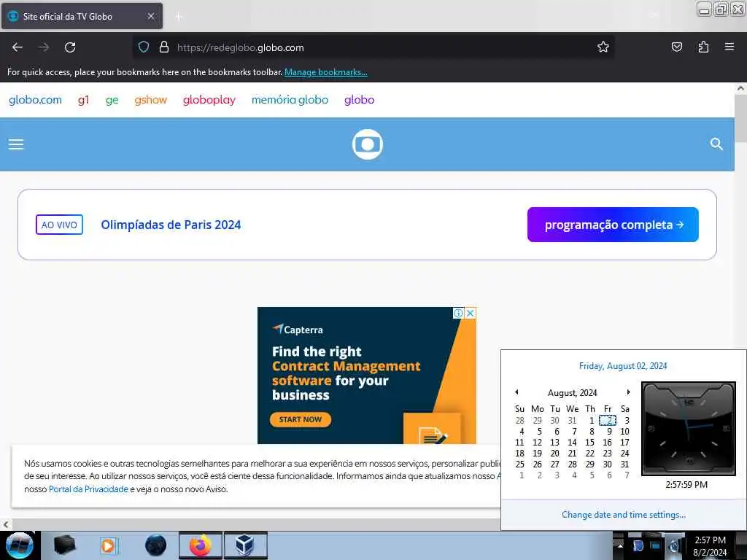The height and width of the screenshot is (560, 747).
Task: Go to the globo.com link
Action: (35, 100)
